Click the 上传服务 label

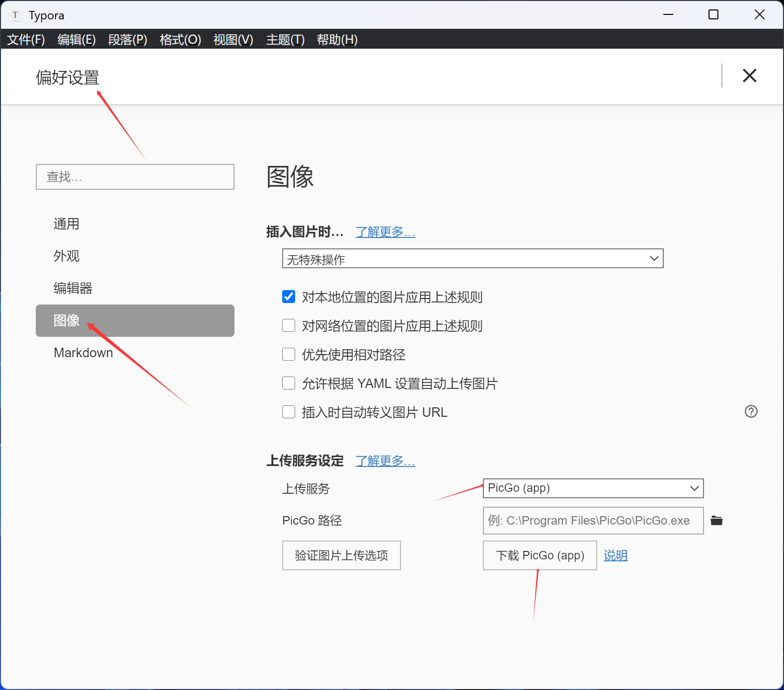(x=306, y=489)
